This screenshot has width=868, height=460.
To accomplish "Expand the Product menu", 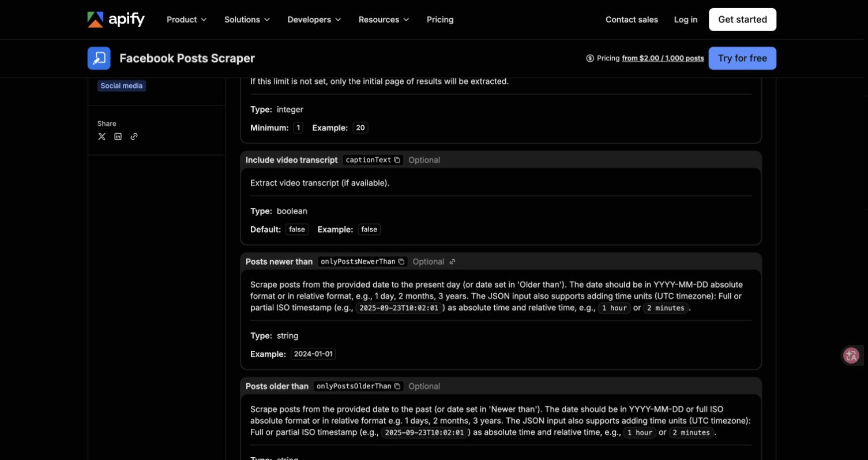I will point(186,20).
